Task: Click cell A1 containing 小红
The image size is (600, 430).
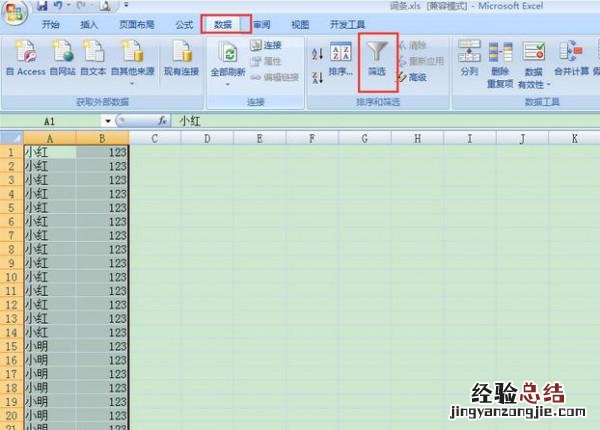Action: tap(50, 152)
